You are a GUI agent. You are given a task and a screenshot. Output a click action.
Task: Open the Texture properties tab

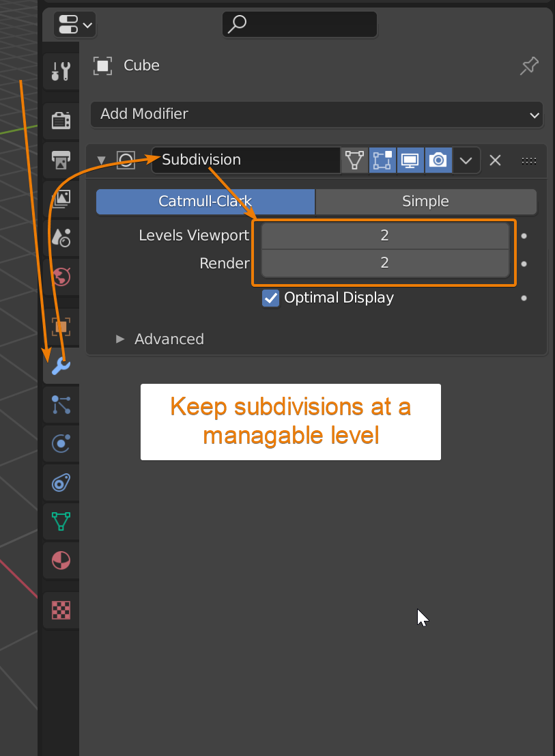coord(61,610)
